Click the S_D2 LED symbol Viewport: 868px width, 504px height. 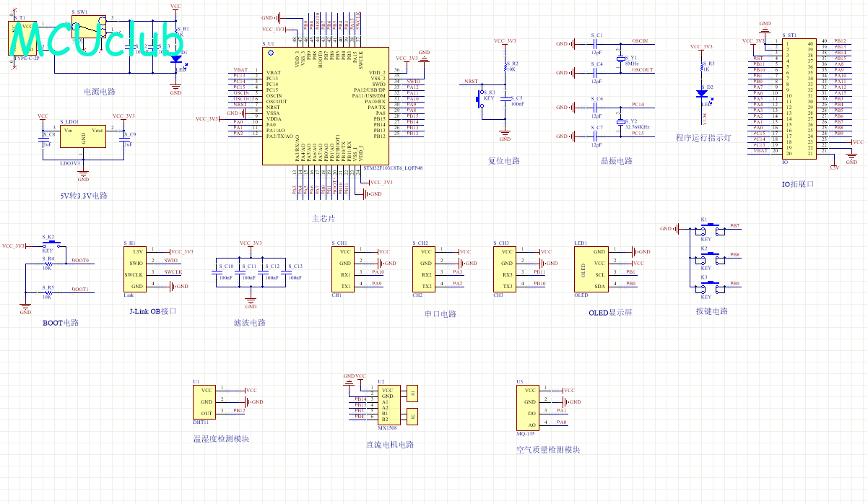coord(701,94)
